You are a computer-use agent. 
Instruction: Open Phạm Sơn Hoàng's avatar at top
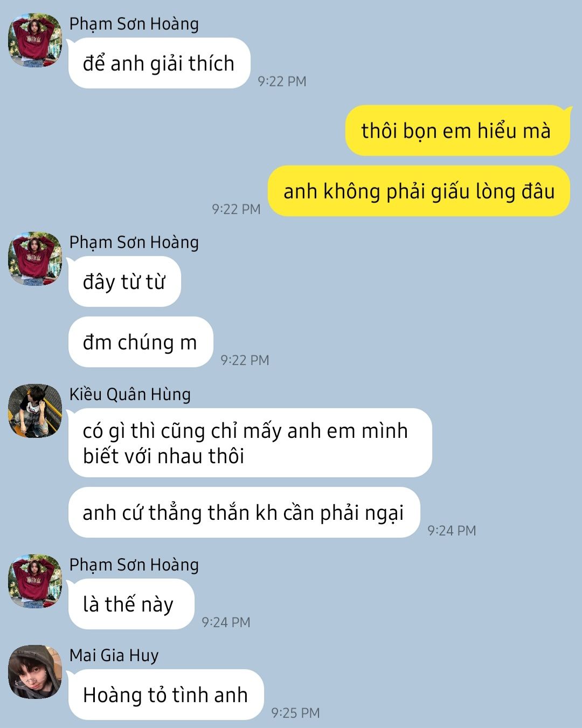click(x=35, y=40)
